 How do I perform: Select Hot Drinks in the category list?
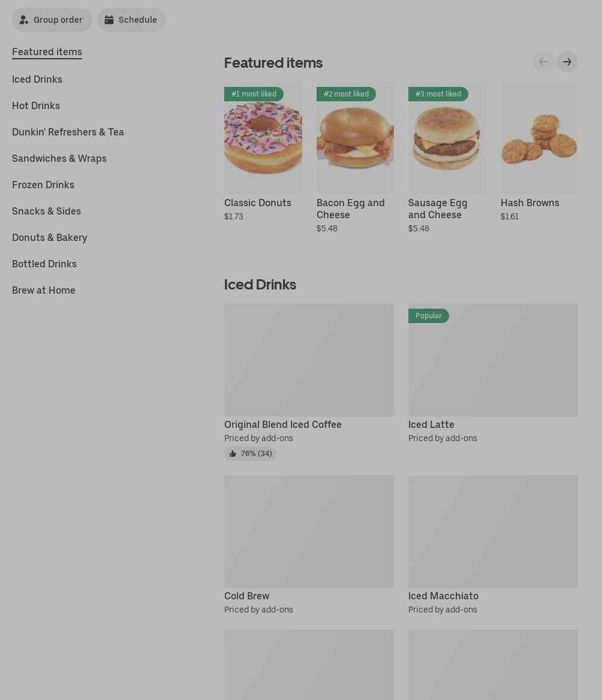click(36, 106)
